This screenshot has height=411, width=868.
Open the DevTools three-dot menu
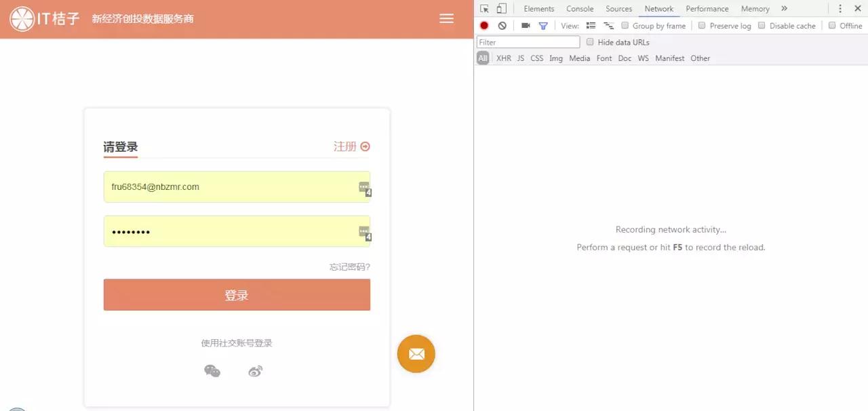[x=840, y=8]
